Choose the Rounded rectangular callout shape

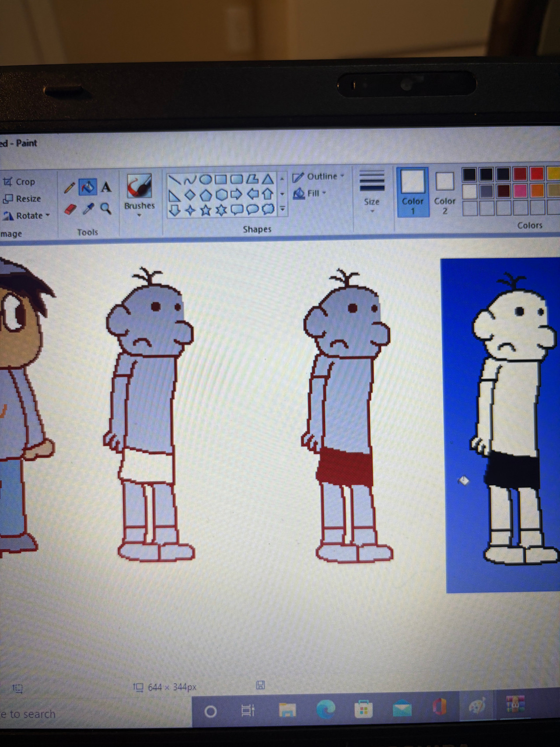(x=237, y=210)
